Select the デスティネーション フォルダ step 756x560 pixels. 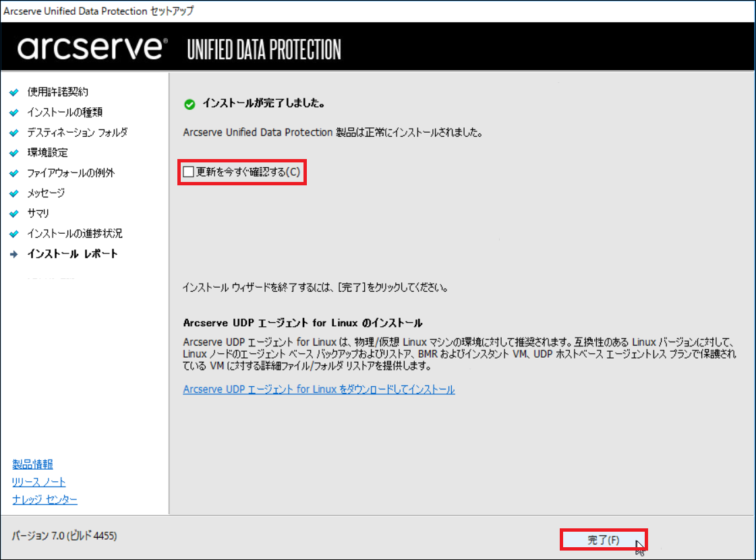[x=77, y=132]
